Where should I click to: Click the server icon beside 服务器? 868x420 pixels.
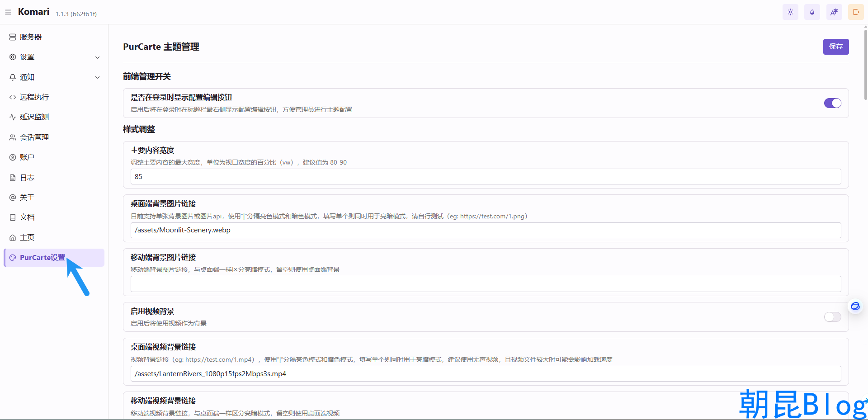pos(13,37)
